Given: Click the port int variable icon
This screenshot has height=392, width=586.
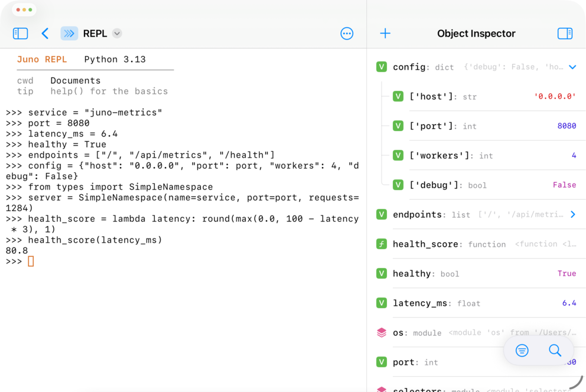Looking at the screenshot, I should coord(381,362).
